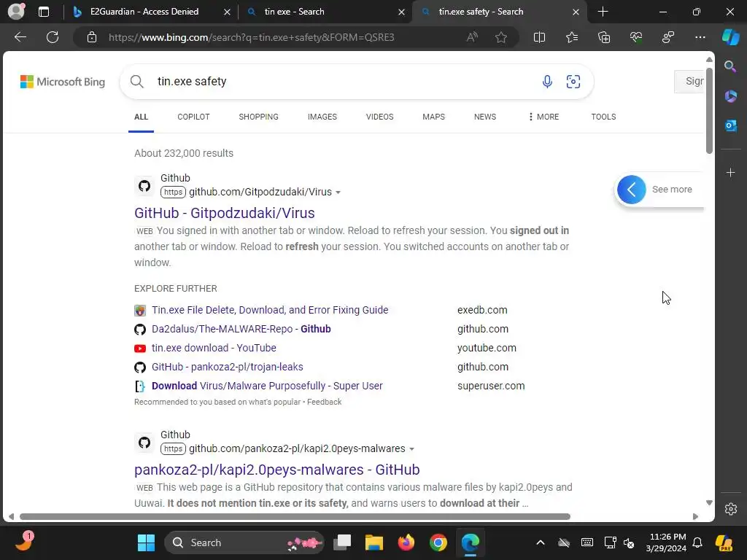Image resolution: width=747 pixels, height=560 pixels.
Task: Go back with the browser back arrow
Action: (x=20, y=37)
